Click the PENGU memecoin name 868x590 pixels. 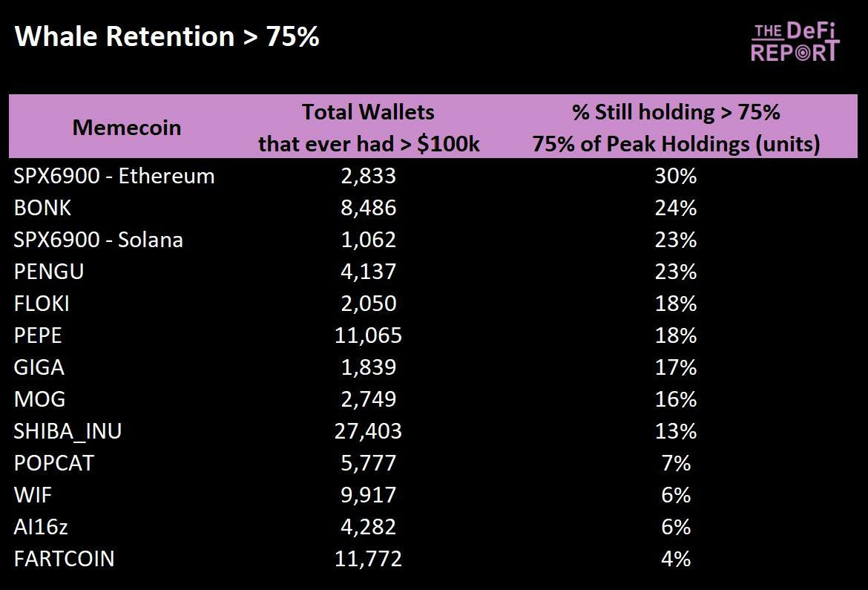pos(49,272)
